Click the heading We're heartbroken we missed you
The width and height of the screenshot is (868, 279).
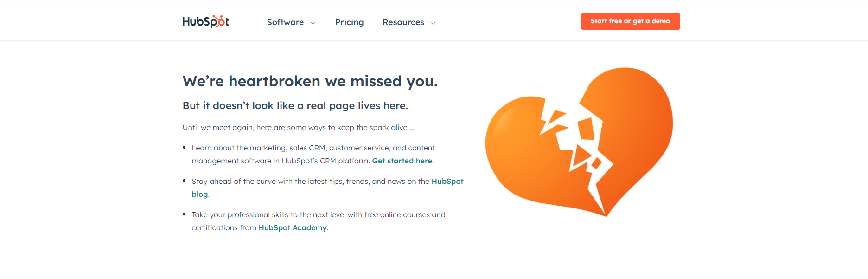[x=310, y=81]
